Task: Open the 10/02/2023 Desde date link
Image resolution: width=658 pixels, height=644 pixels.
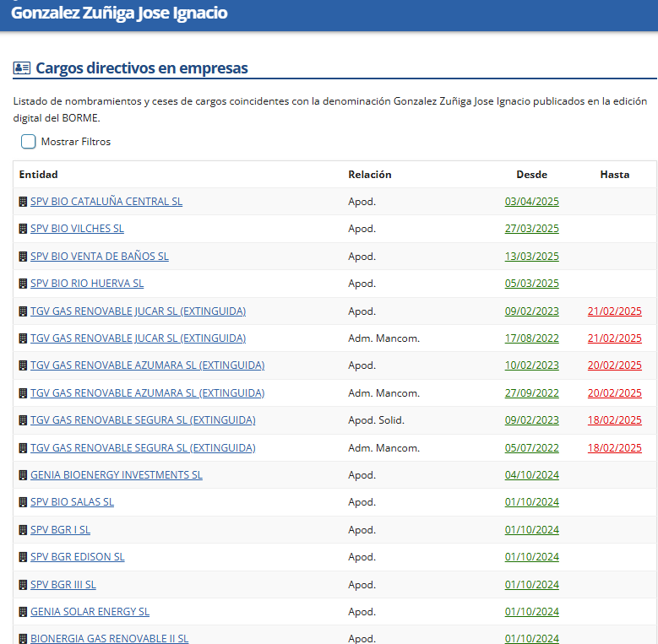Action: coord(531,365)
